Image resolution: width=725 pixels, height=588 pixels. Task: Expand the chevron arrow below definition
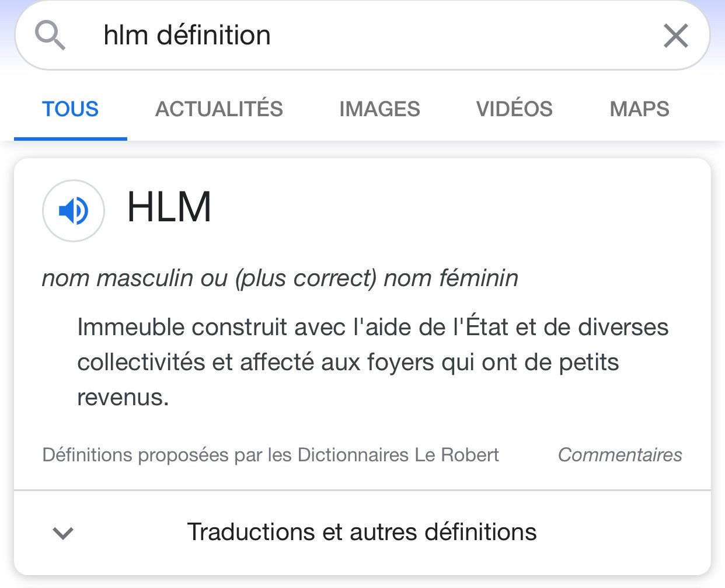pos(63,533)
